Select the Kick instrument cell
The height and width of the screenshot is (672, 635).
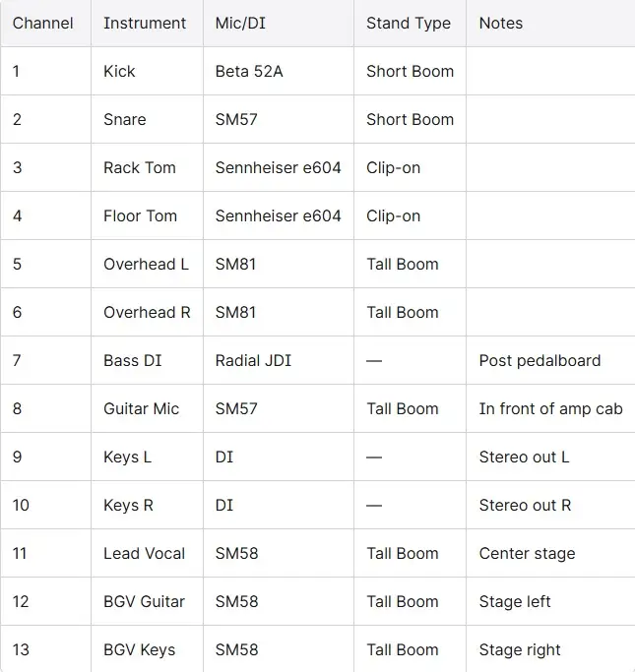tap(119, 71)
